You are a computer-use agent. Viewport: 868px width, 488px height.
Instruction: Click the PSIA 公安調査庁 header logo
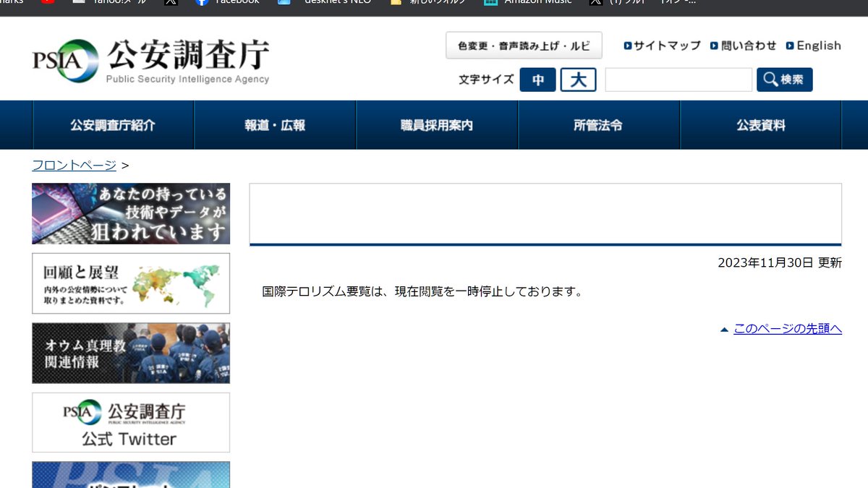click(x=150, y=61)
